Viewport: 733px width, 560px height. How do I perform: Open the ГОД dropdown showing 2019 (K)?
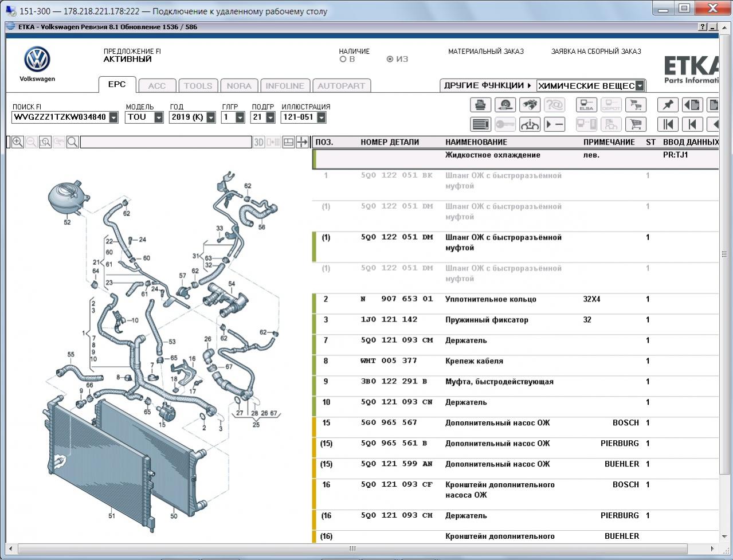[211, 118]
